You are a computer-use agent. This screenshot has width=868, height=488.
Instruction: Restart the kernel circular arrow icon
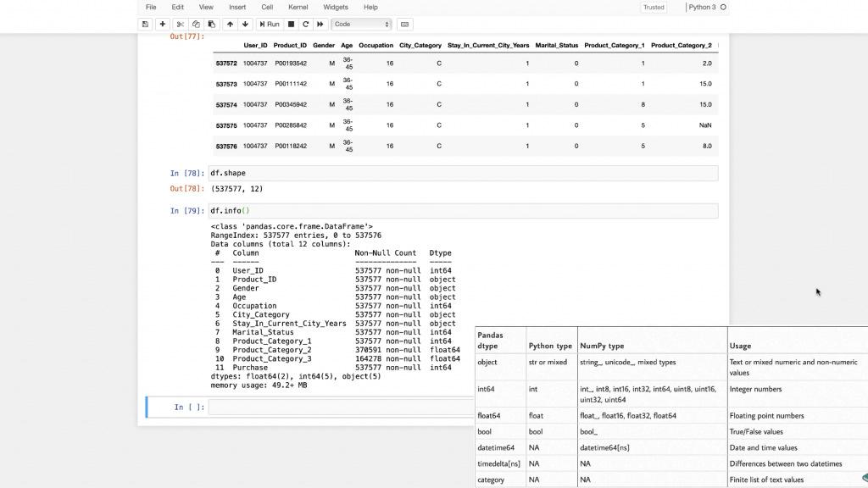[305, 25]
